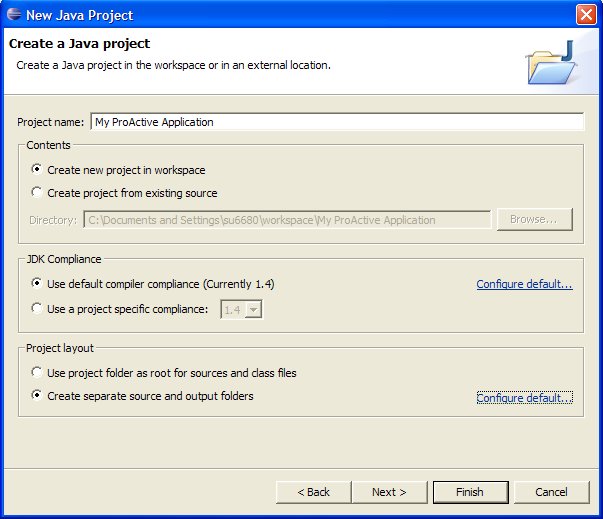The height and width of the screenshot is (519, 603).
Task: Choose Use default compiler compliance option
Action: click(38, 284)
